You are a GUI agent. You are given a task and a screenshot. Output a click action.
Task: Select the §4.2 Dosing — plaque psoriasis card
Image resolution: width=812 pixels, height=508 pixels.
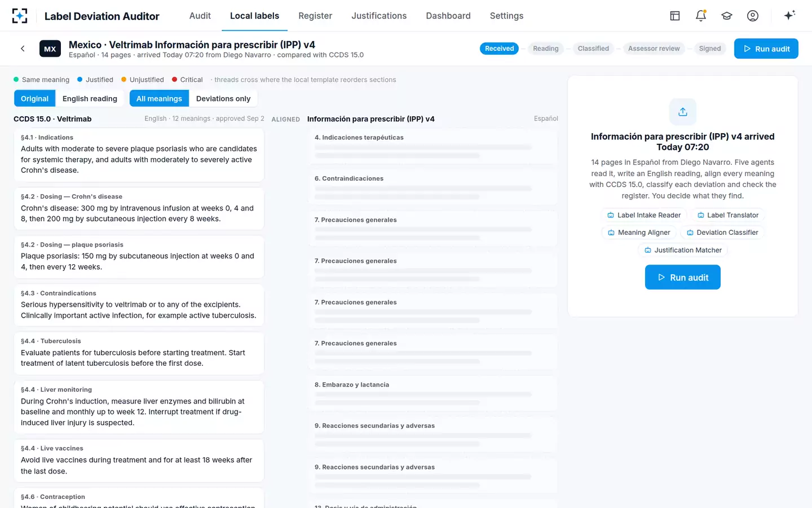click(139, 257)
